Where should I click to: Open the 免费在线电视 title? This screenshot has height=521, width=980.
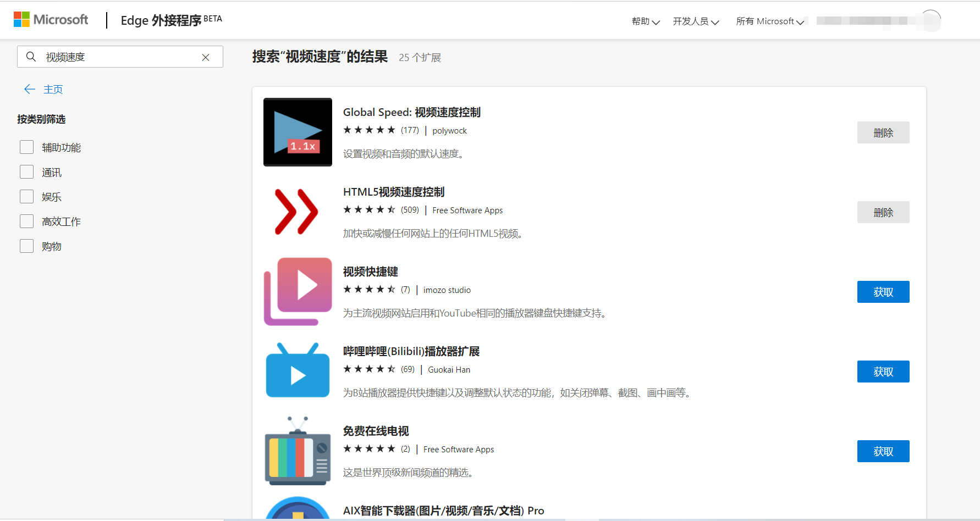point(376,431)
